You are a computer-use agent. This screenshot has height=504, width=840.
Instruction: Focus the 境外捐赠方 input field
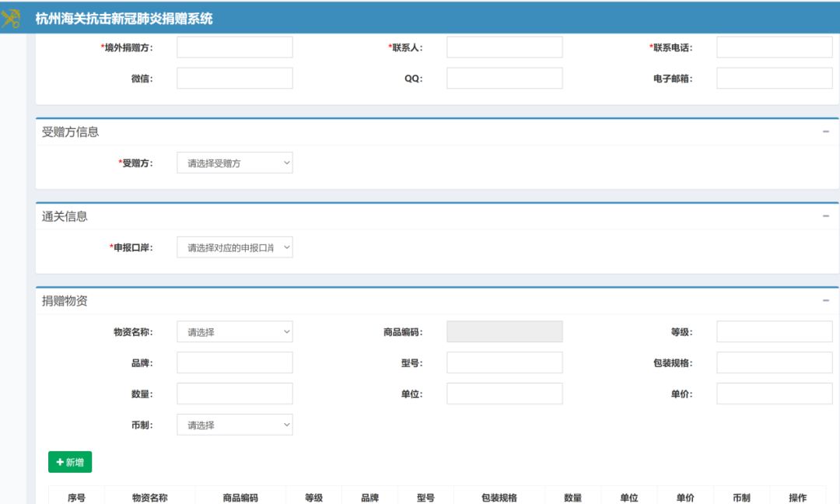235,47
